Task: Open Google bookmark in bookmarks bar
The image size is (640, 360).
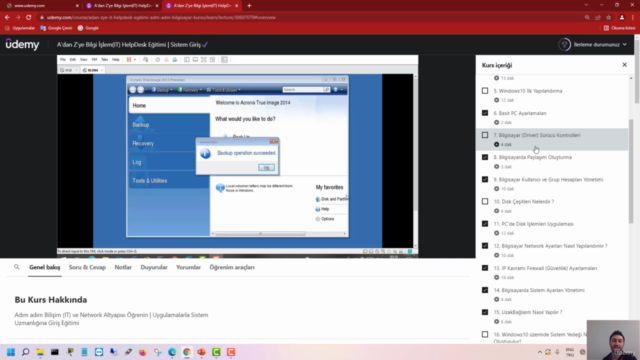Action: (x=88, y=28)
